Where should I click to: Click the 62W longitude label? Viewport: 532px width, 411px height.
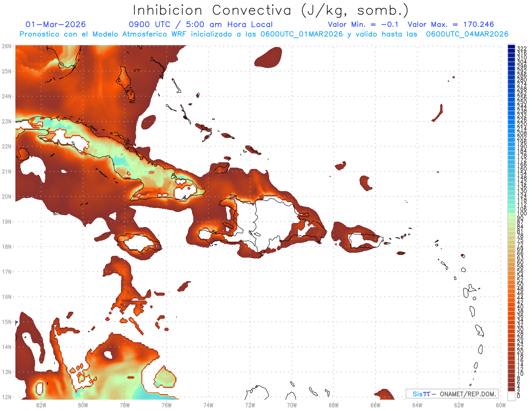pyautogui.click(x=459, y=404)
